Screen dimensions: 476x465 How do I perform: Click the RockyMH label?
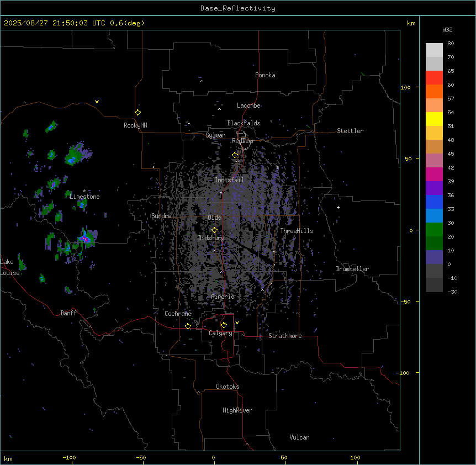[x=135, y=125]
